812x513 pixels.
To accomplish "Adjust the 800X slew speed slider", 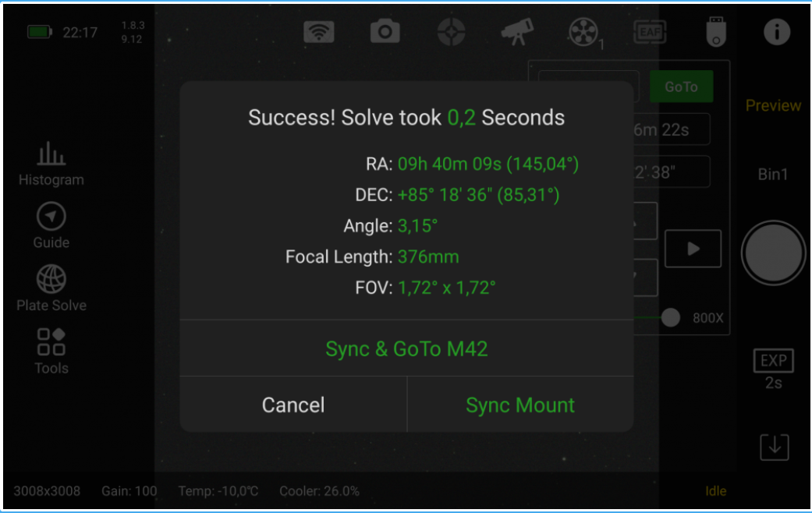I will (x=670, y=317).
